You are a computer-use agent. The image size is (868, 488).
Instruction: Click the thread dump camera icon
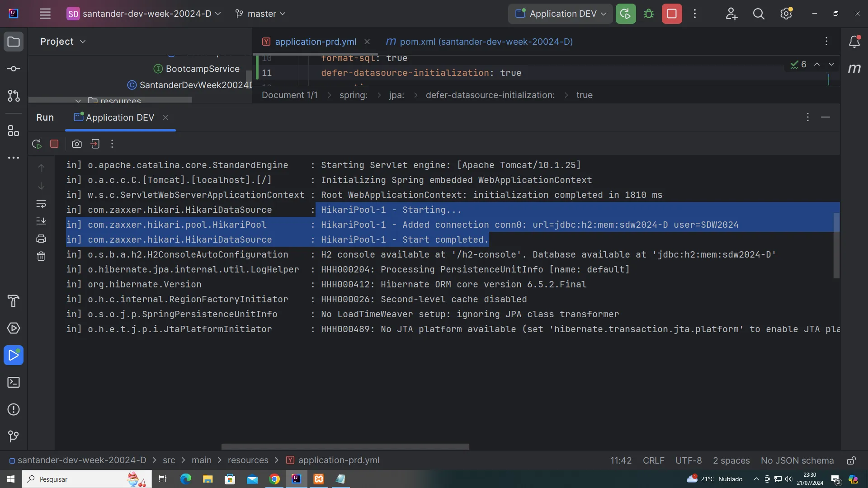click(x=77, y=144)
